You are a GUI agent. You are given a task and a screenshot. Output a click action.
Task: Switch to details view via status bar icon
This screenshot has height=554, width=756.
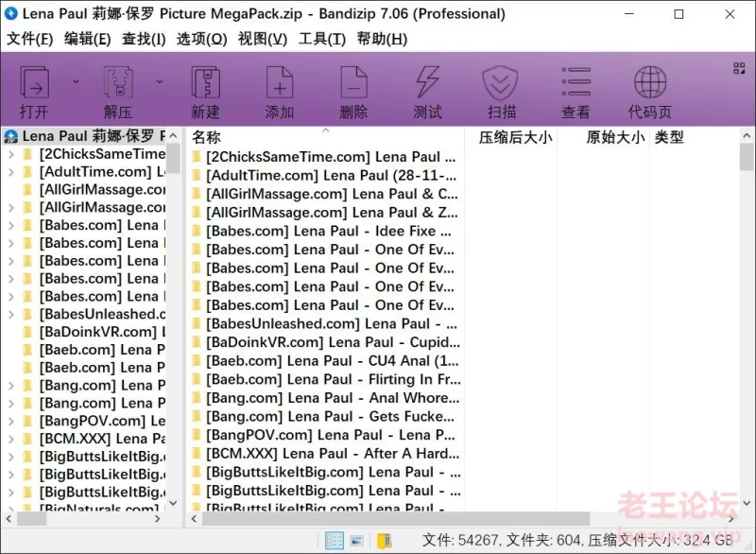click(335, 540)
